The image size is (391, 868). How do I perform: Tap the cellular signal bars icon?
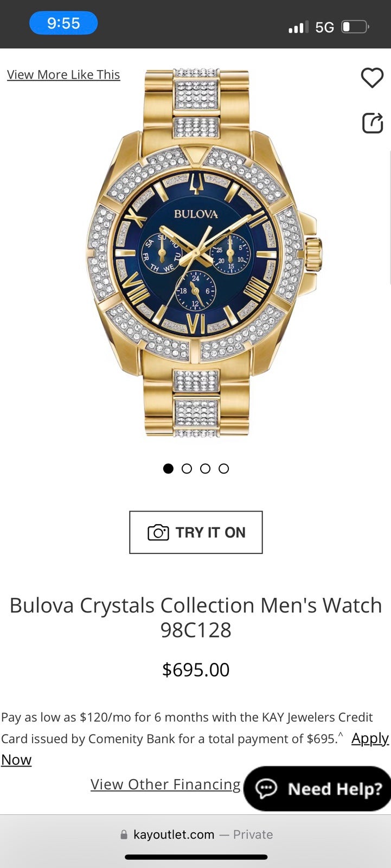pyautogui.click(x=298, y=27)
